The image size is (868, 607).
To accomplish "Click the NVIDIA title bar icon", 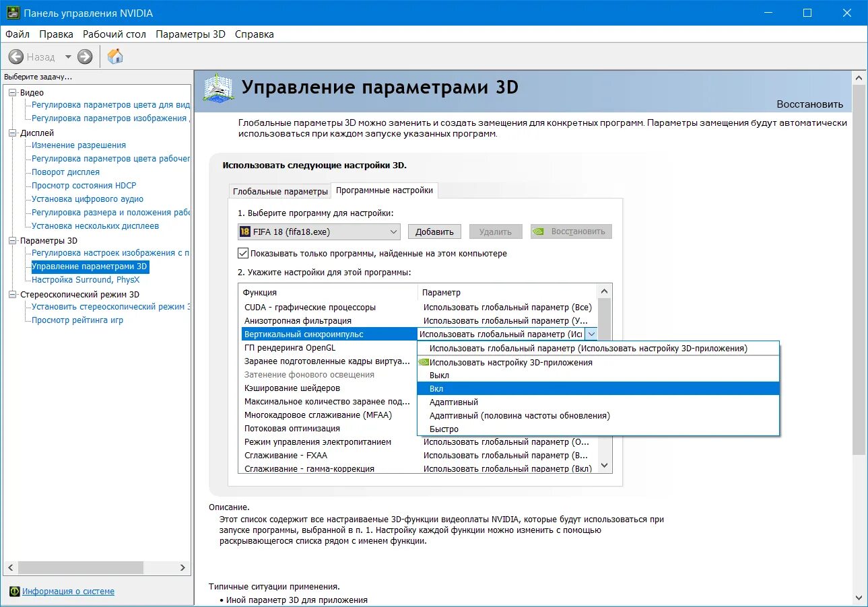I will pos(11,13).
